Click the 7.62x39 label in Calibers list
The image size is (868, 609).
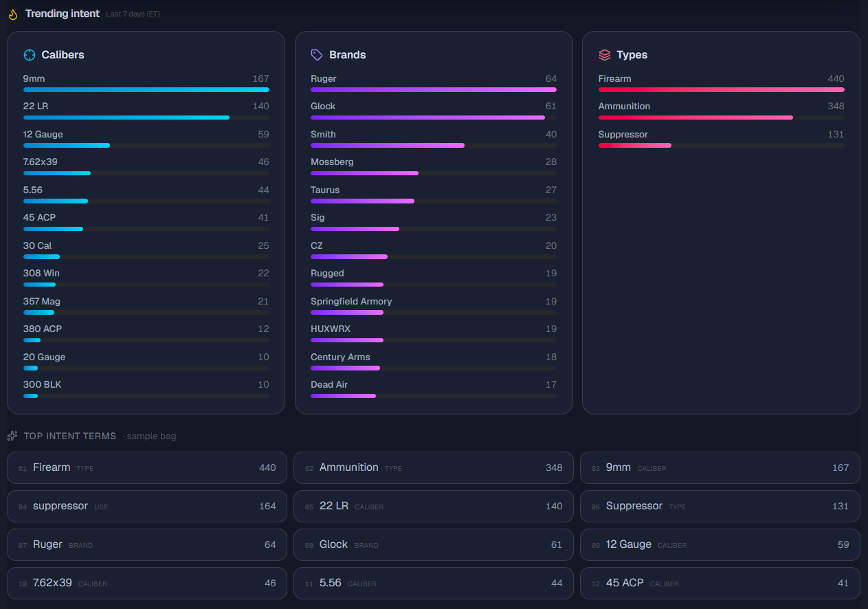(40, 162)
